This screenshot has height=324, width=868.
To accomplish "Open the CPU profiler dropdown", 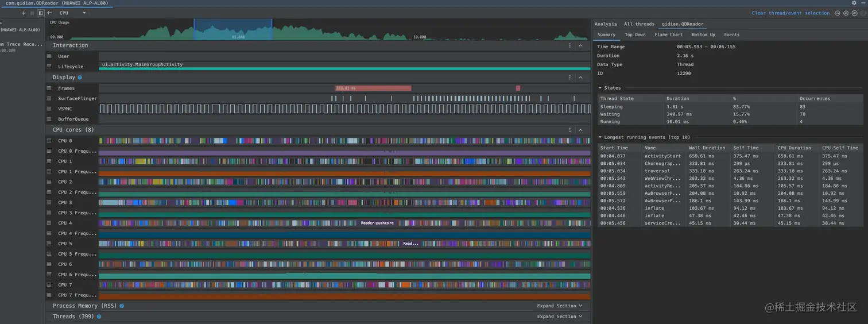I will pos(72,13).
